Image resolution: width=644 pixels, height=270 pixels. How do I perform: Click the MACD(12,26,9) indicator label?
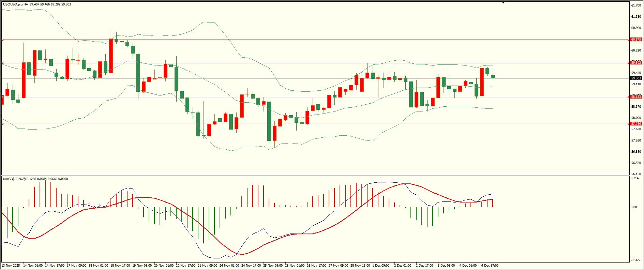coord(14,179)
